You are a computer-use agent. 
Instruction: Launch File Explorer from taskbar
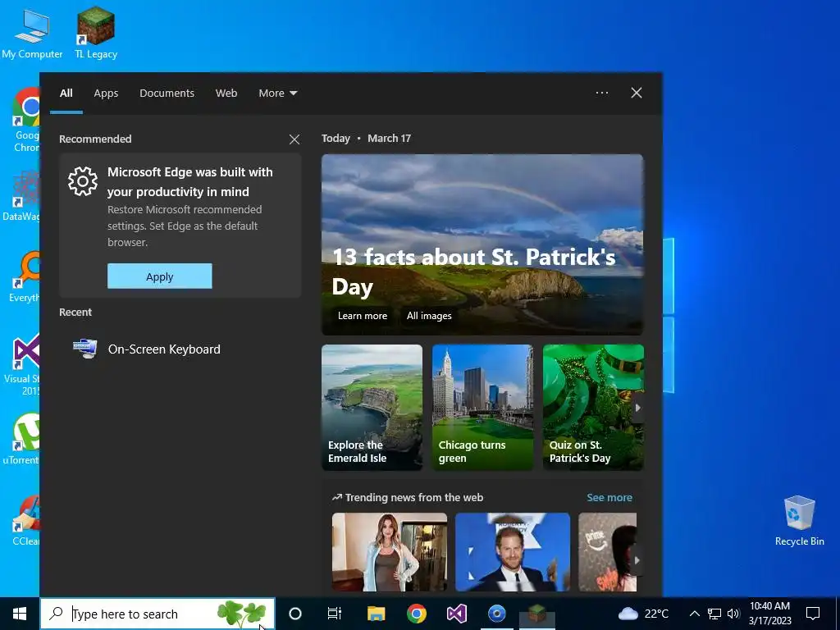(376, 614)
